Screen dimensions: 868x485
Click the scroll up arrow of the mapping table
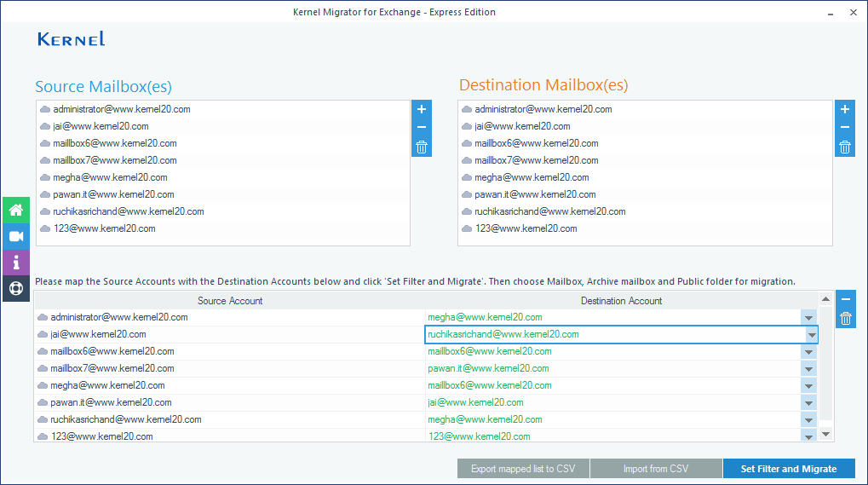point(826,299)
